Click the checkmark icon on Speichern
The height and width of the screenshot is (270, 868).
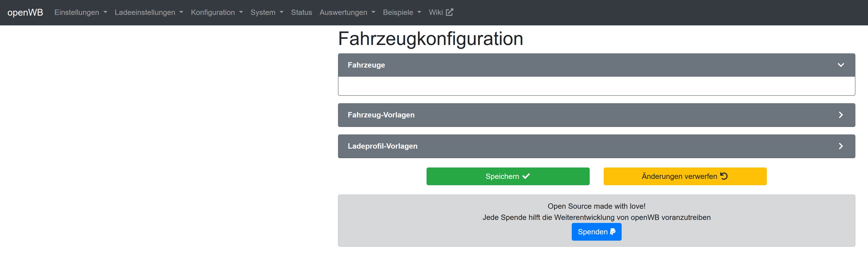(526, 176)
